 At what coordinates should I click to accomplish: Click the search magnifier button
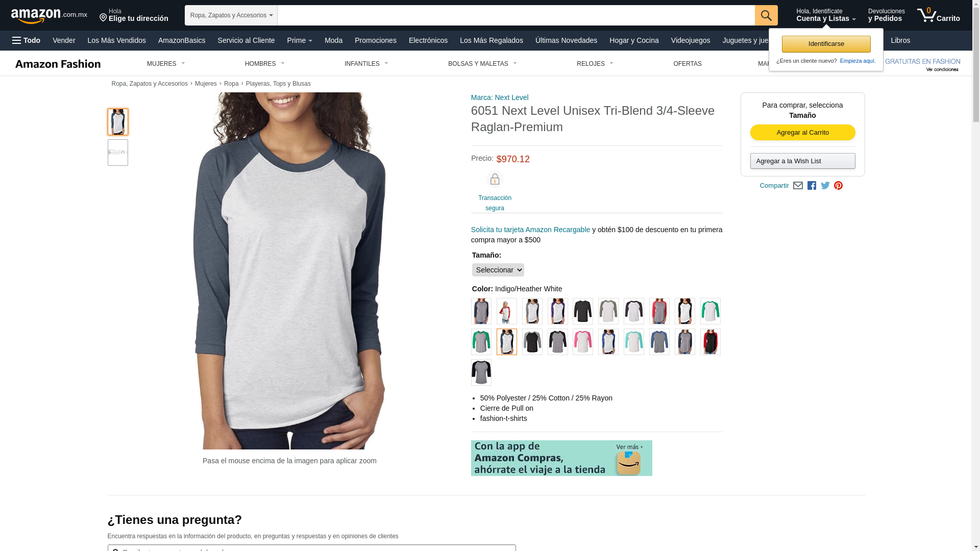766,15
